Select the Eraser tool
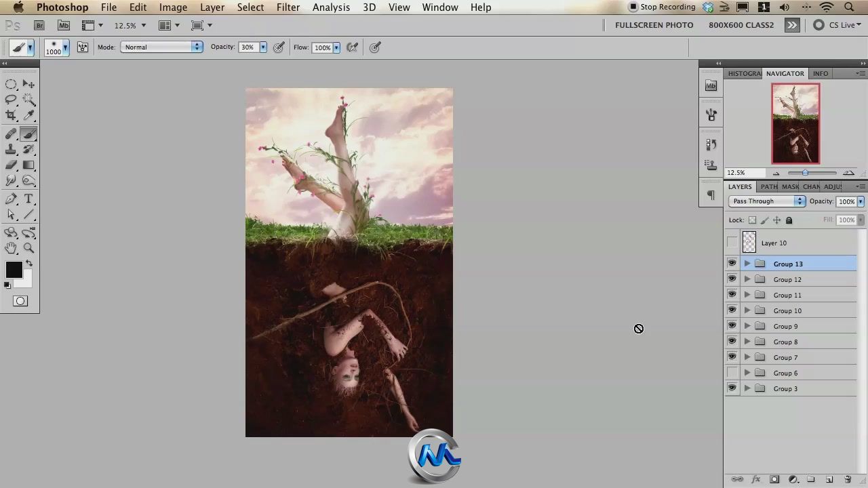868x488 pixels. [x=12, y=165]
